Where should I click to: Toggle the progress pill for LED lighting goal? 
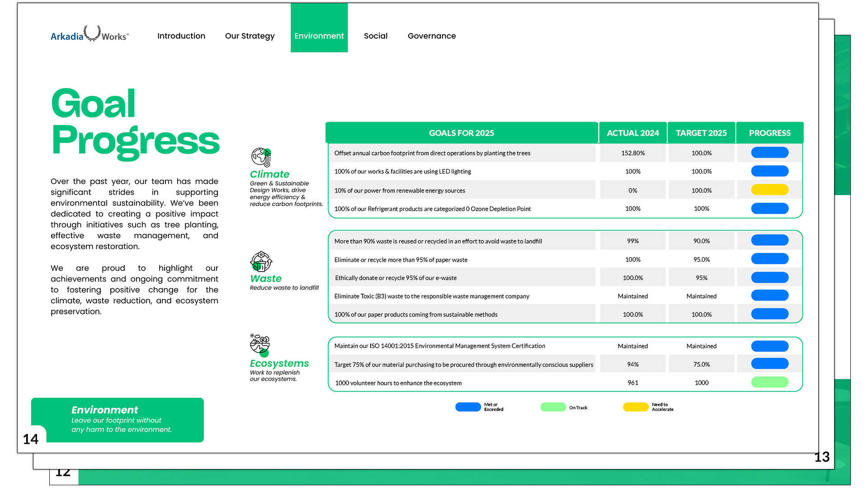click(769, 171)
